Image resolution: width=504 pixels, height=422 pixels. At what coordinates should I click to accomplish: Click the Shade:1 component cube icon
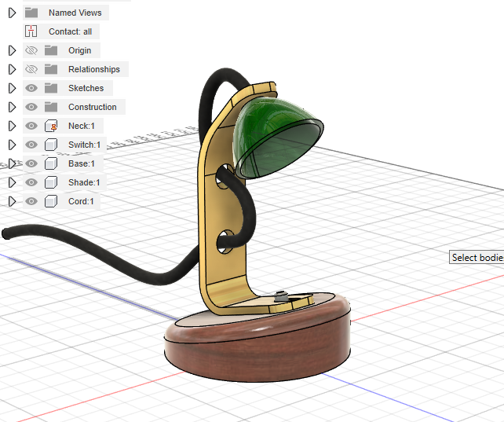(x=51, y=182)
